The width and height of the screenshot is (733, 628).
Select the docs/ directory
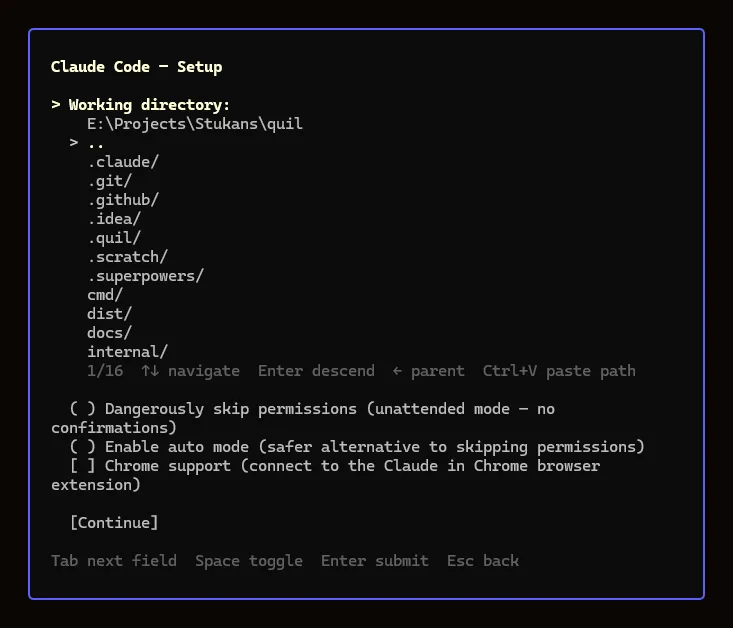pos(109,333)
